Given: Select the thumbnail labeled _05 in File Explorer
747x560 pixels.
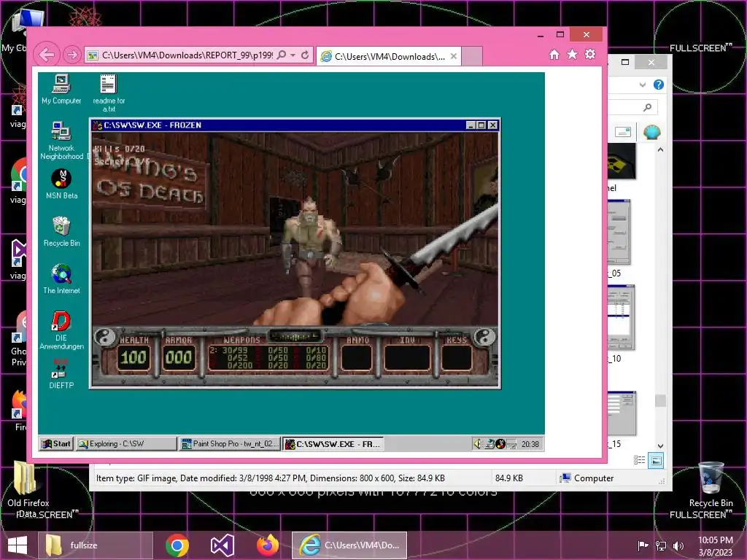Looking at the screenshot, I should tap(619, 232).
